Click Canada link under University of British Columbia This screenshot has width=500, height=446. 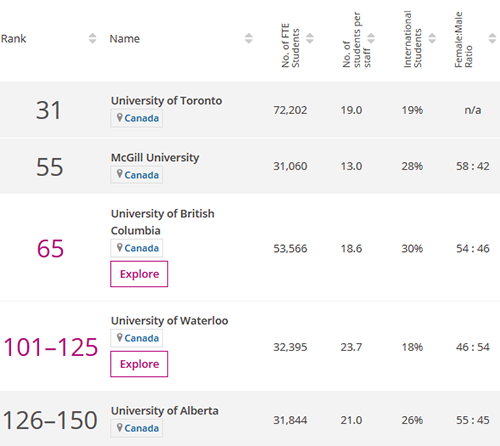point(142,248)
